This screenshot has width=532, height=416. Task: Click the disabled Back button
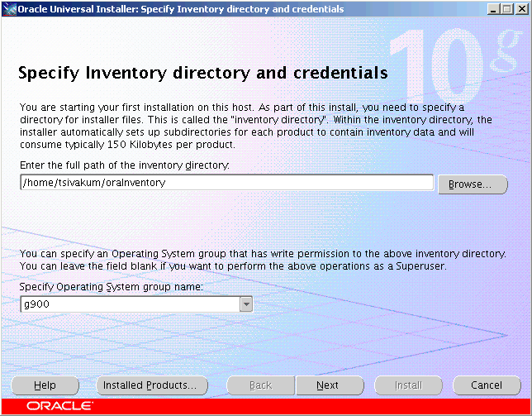pyautogui.click(x=260, y=385)
